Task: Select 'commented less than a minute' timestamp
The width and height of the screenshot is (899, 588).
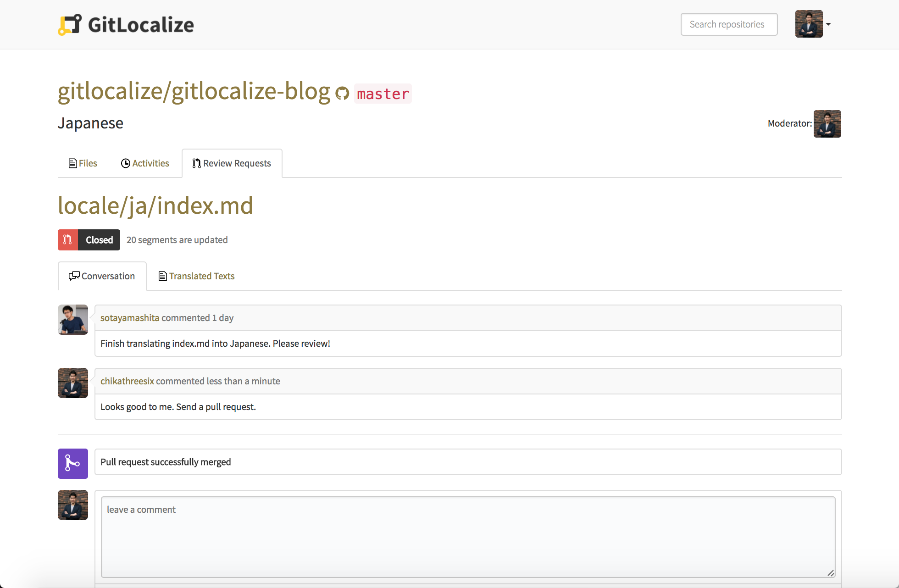Action: tap(218, 381)
